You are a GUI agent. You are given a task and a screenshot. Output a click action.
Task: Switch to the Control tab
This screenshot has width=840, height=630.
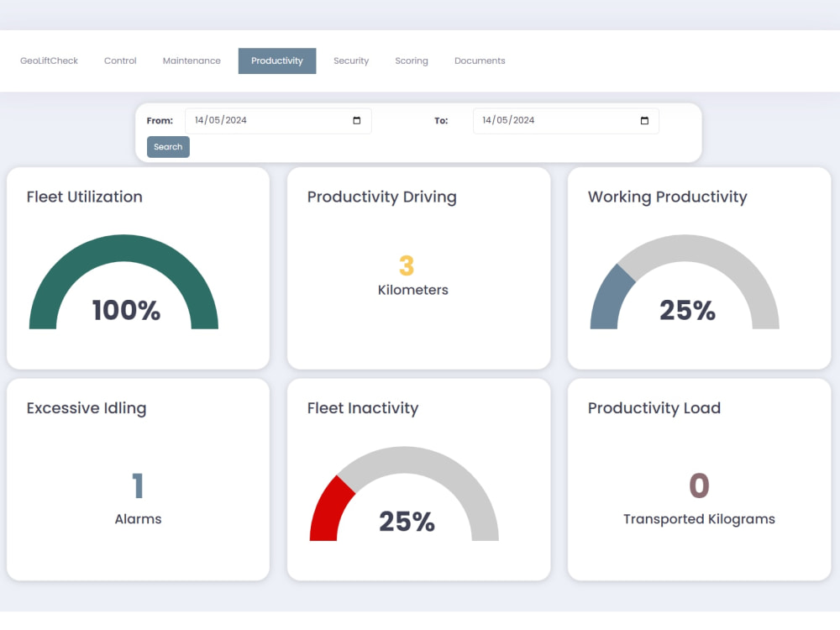[120, 60]
